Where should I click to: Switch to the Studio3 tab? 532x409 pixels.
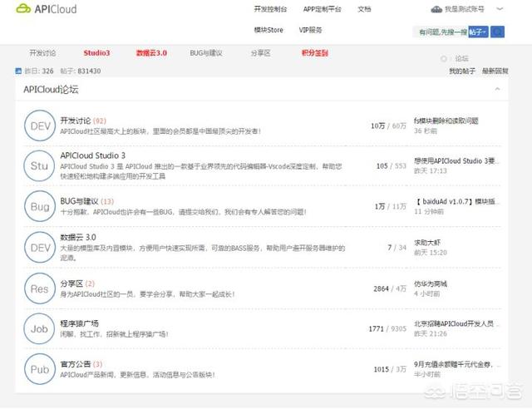[x=96, y=52]
